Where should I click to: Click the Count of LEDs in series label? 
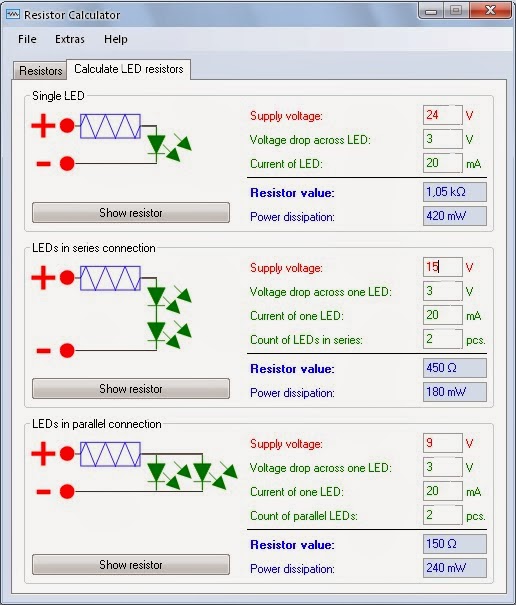[306, 340]
